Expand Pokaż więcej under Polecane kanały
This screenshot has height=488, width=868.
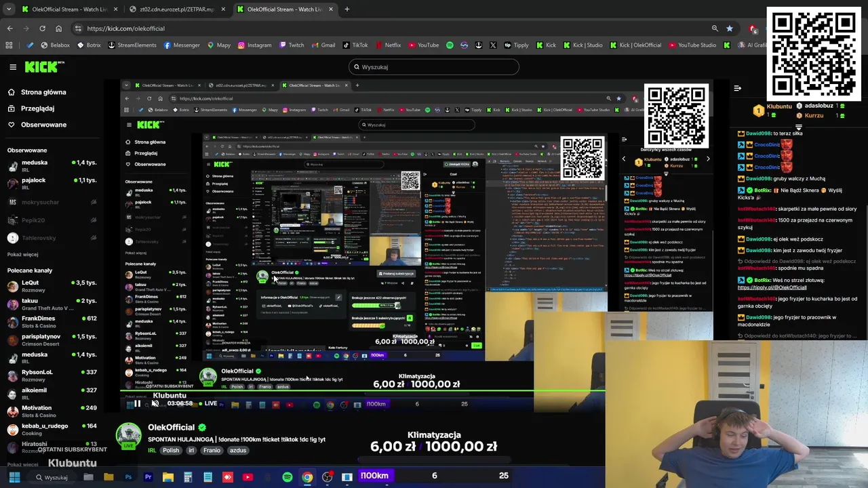(22, 464)
